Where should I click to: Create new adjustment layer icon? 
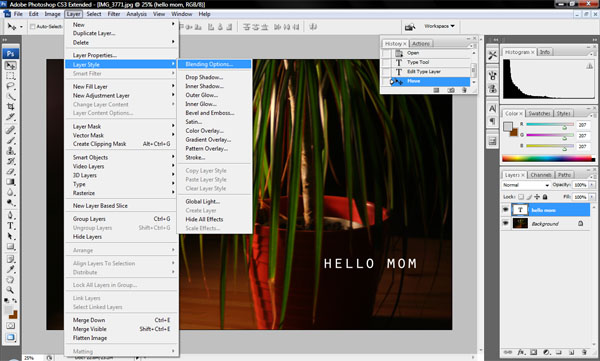[x=546, y=352]
